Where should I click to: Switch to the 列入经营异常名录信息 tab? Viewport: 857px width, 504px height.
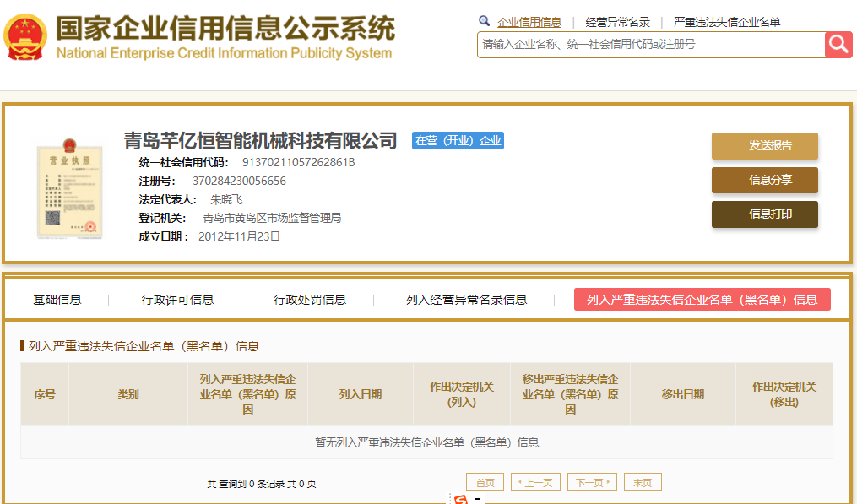[x=466, y=300]
